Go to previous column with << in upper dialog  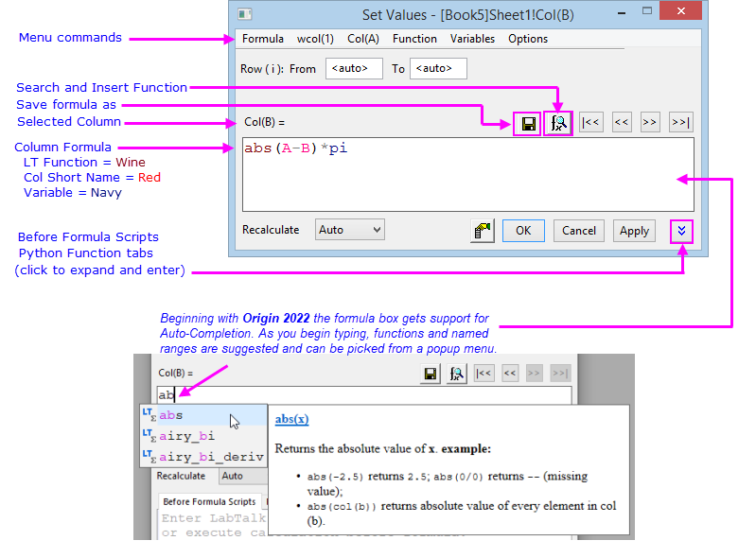[622, 123]
